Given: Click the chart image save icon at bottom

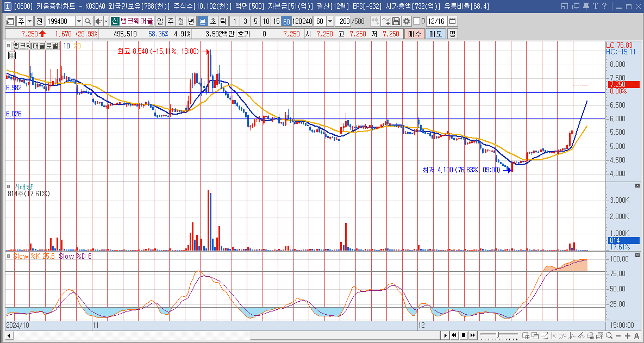Looking at the screenshot, I should click(x=599, y=335).
